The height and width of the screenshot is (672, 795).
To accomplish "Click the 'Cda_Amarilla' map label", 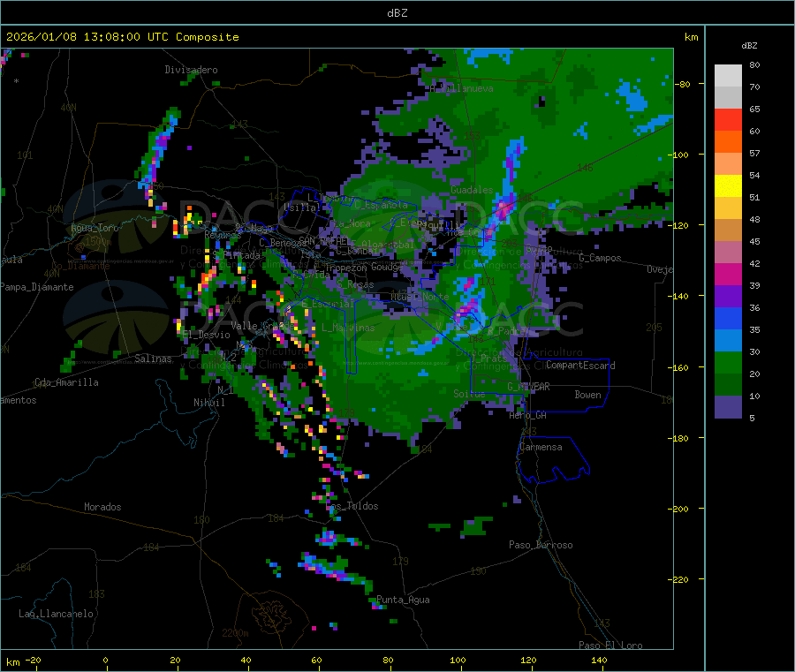I will point(66,382).
